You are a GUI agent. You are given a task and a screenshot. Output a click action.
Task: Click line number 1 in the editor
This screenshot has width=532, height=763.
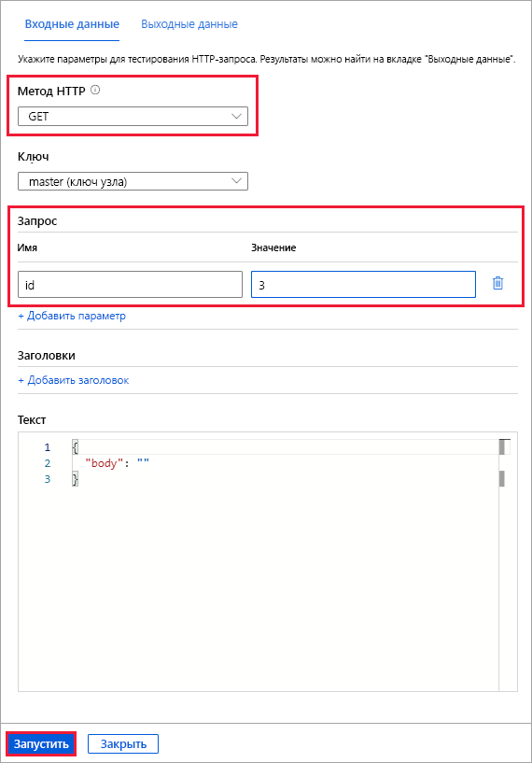click(x=48, y=447)
